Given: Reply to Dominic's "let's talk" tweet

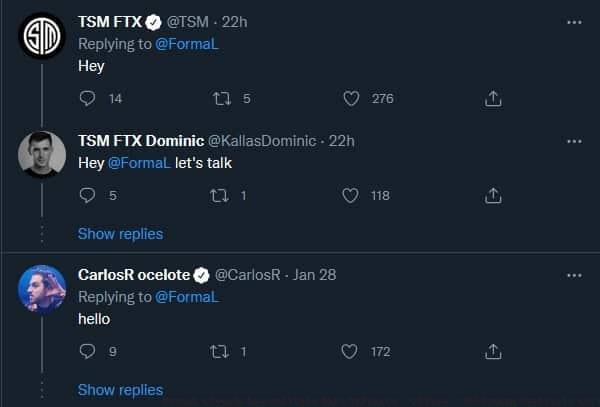Looking at the screenshot, I should coord(87,195).
